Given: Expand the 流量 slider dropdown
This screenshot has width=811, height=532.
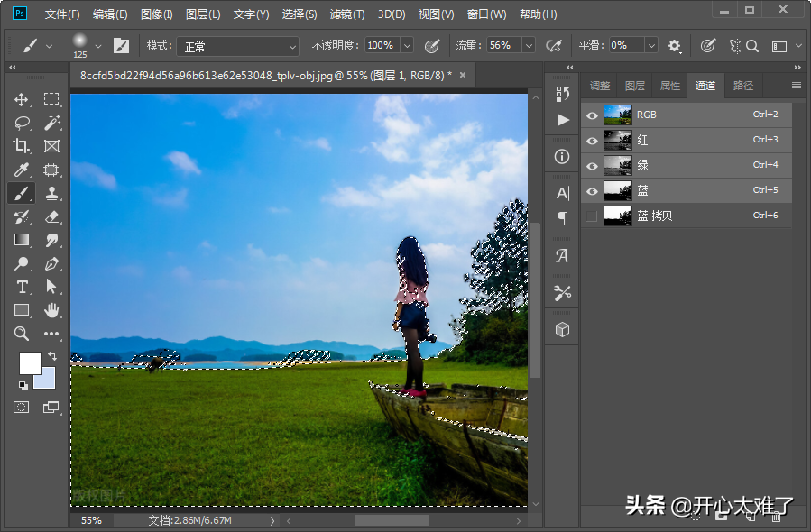Looking at the screenshot, I should (529, 45).
